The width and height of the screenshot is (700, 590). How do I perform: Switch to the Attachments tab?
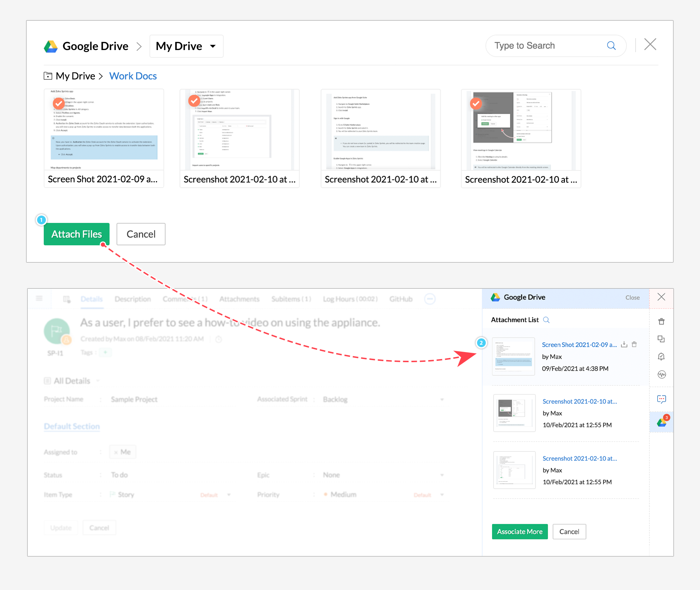239,299
